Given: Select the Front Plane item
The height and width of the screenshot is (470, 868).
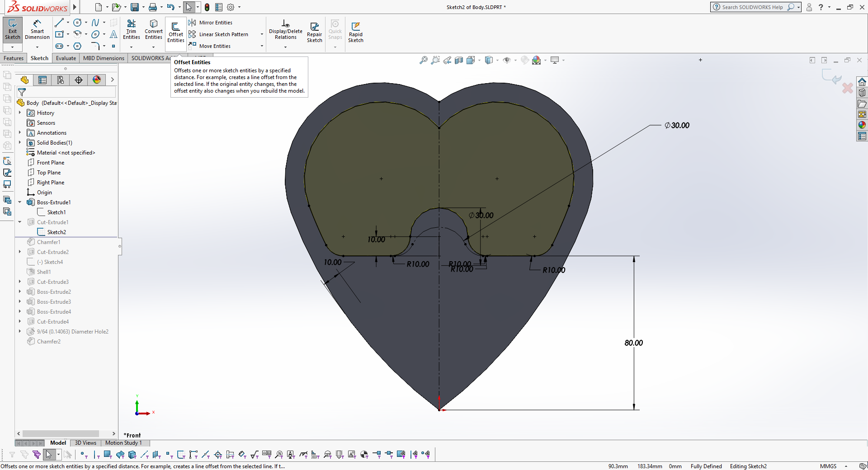Looking at the screenshot, I should (50, 163).
